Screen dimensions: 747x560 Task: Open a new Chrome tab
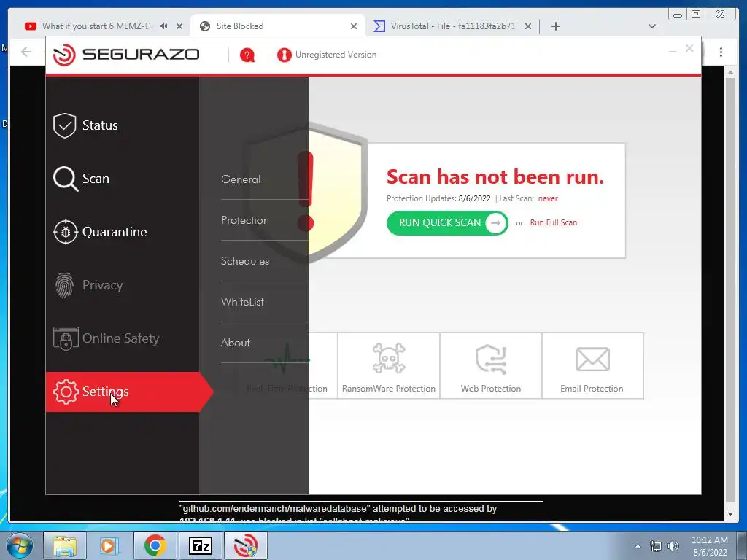click(555, 26)
